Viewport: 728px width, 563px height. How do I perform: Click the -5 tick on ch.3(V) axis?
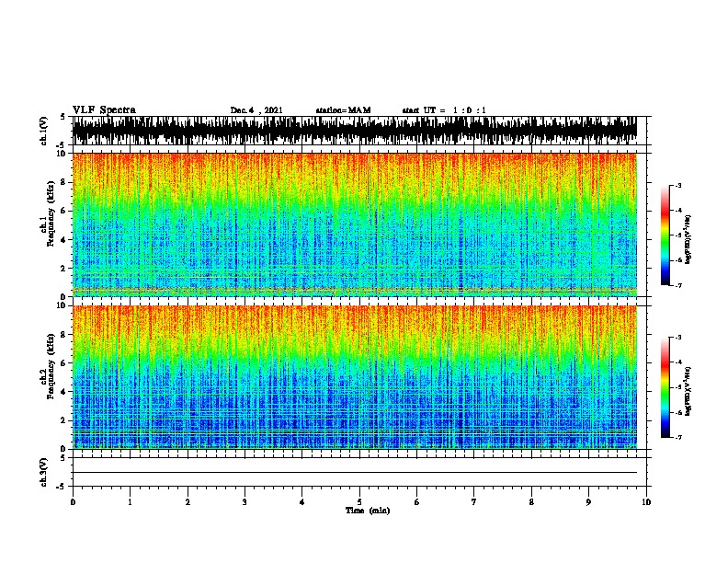pyautogui.click(x=61, y=487)
